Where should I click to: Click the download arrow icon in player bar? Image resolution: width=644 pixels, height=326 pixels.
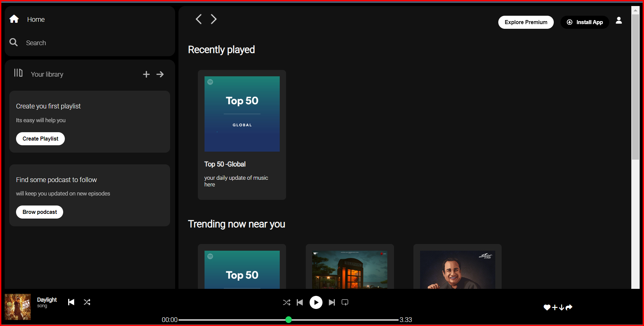561,307
